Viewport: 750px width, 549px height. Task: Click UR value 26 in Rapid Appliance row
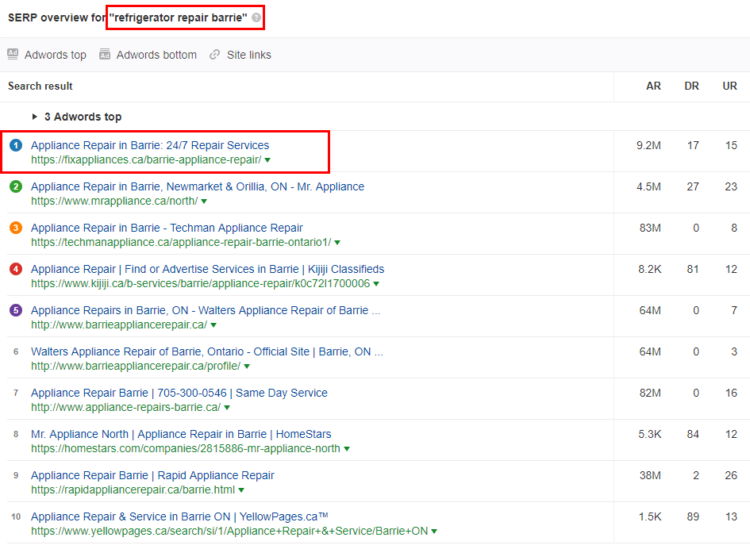point(731,475)
